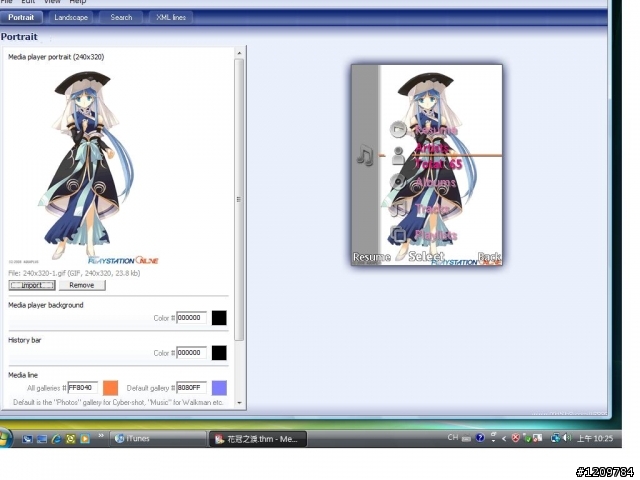
Task: Click the volume speaker tray icon
Action: [x=567, y=438]
